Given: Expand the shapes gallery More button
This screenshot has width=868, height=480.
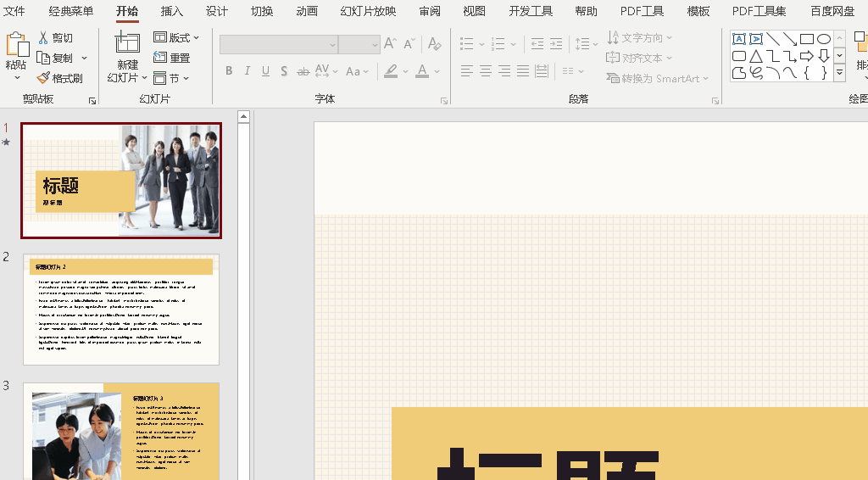Looking at the screenshot, I should (840, 73).
